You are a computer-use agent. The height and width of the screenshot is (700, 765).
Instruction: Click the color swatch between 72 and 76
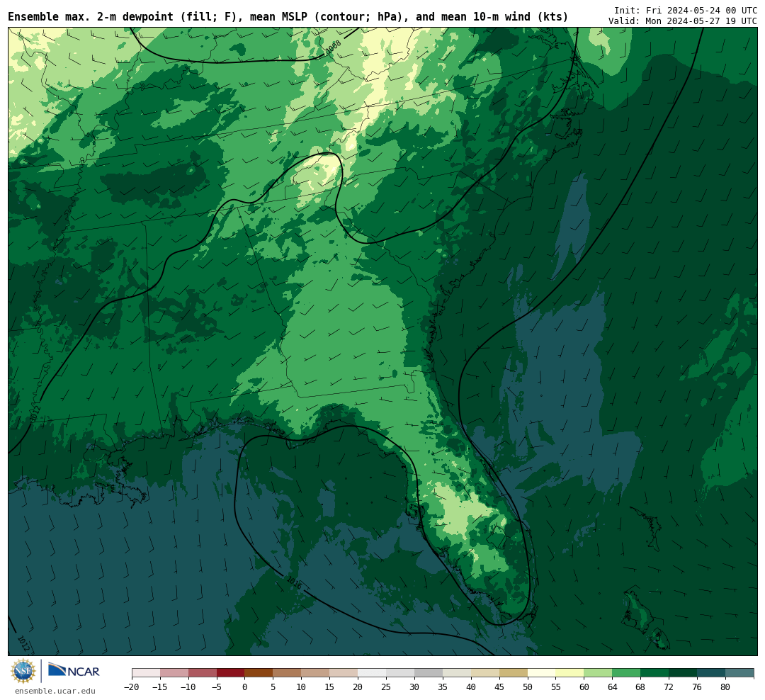[684, 673]
